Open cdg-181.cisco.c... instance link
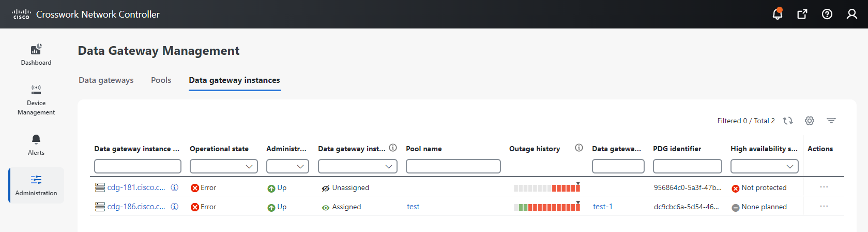868x232 pixels. tap(136, 187)
